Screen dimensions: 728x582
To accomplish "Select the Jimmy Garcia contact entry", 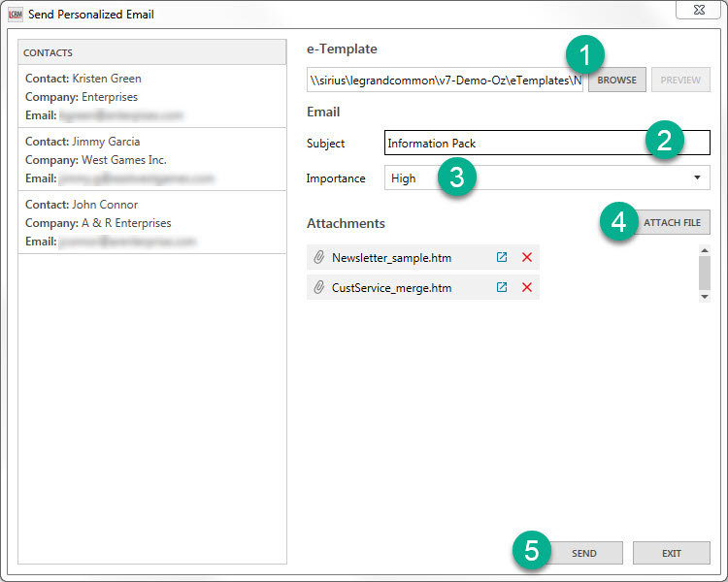I will point(152,160).
